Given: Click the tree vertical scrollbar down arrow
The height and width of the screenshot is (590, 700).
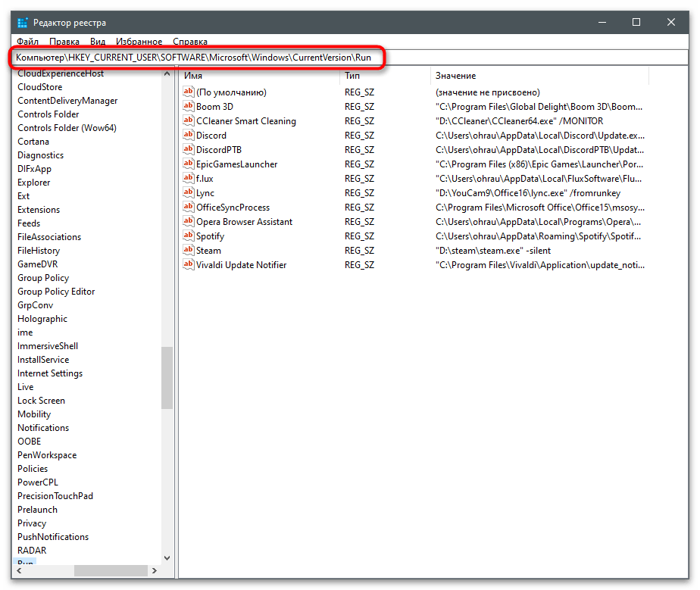Looking at the screenshot, I should tap(167, 557).
